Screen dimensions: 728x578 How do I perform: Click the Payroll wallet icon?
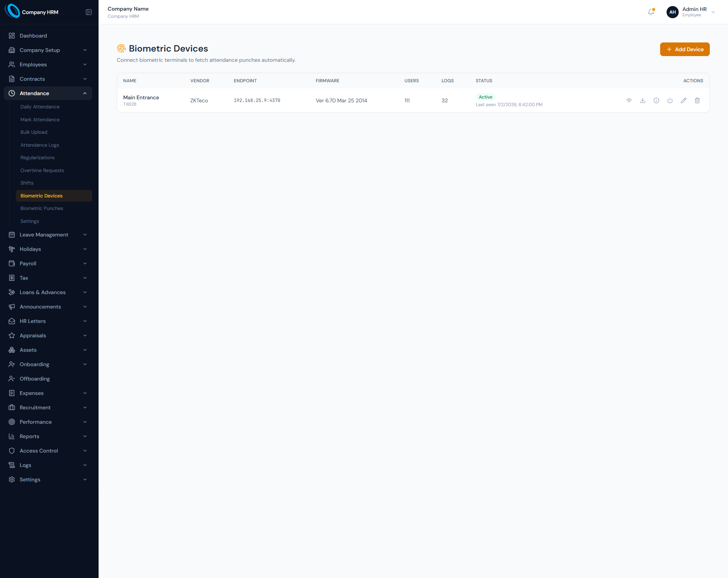[12, 263]
